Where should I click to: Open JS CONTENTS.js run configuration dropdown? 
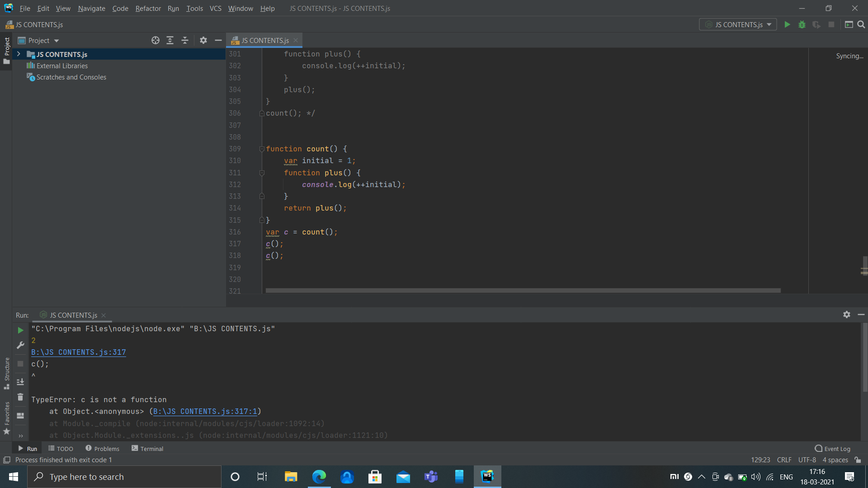pos(738,24)
